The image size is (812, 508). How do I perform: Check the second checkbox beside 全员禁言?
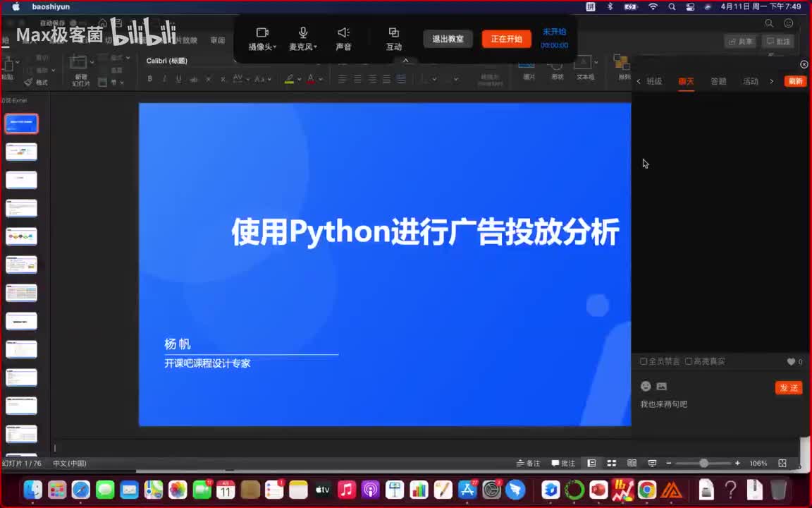pyautogui.click(x=688, y=361)
